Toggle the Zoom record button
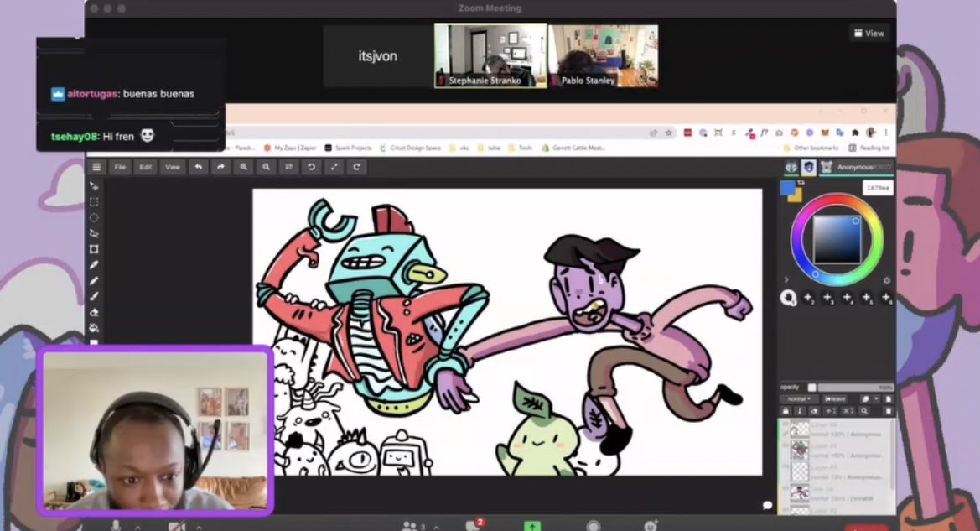 point(594,527)
